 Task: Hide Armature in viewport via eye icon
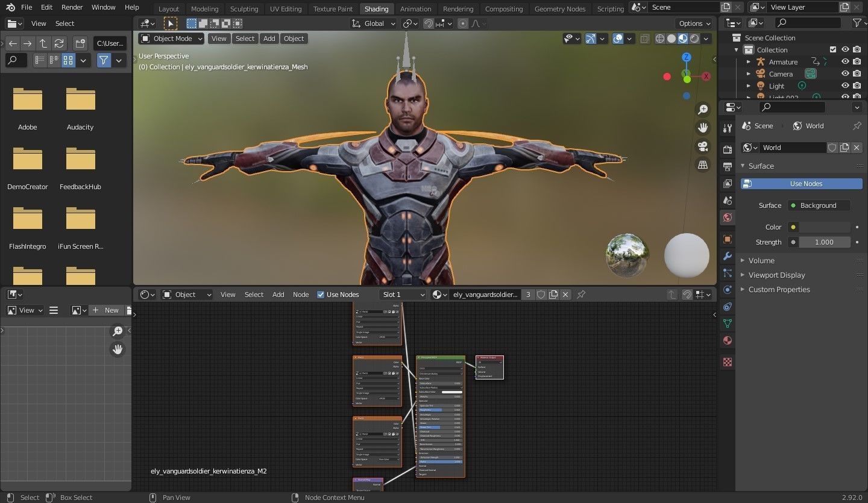coord(845,61)
